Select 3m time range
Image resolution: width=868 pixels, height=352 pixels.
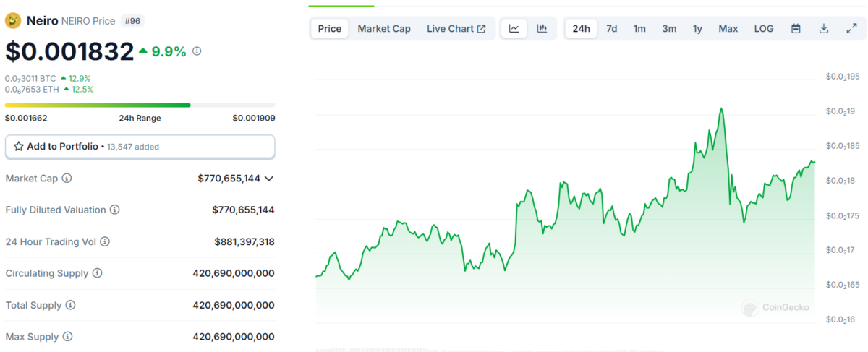669,29
